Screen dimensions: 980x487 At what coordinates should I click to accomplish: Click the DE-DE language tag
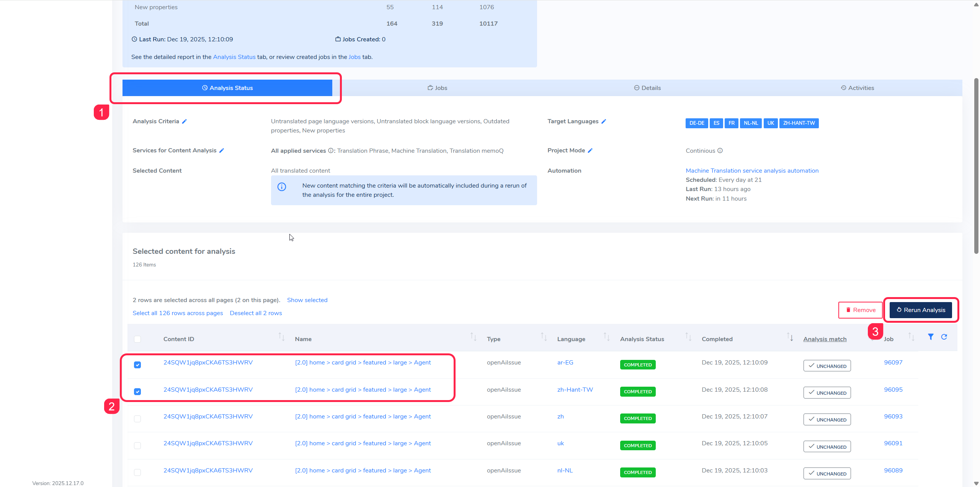pos(697,123)
